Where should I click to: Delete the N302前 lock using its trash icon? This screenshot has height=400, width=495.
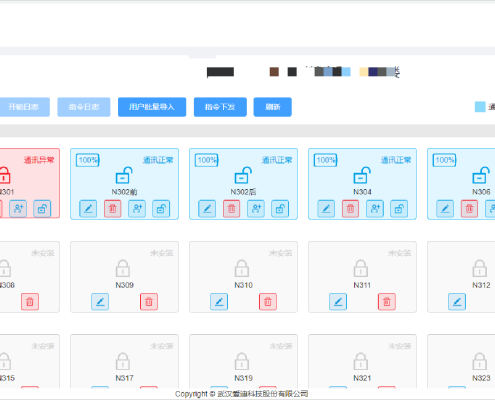[113, 209]
